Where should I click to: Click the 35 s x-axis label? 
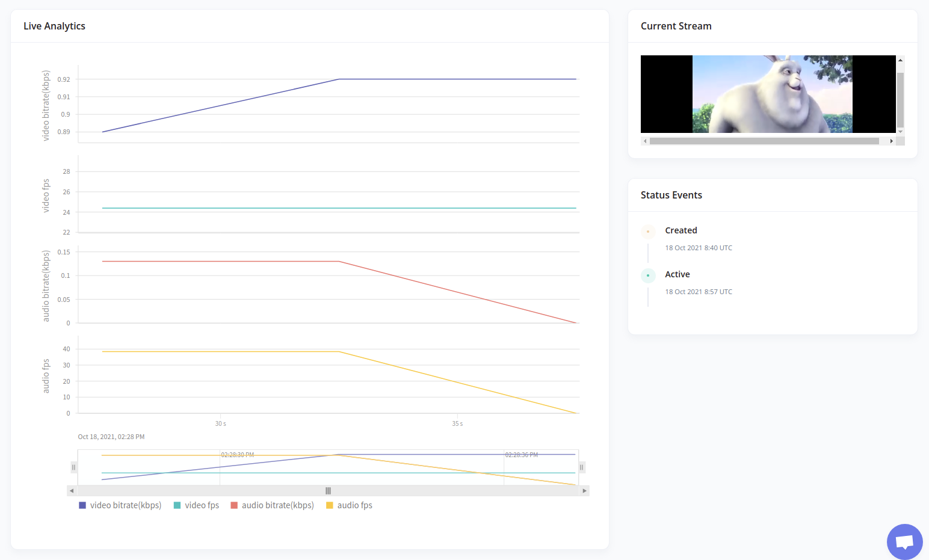[x=457, y=423]
